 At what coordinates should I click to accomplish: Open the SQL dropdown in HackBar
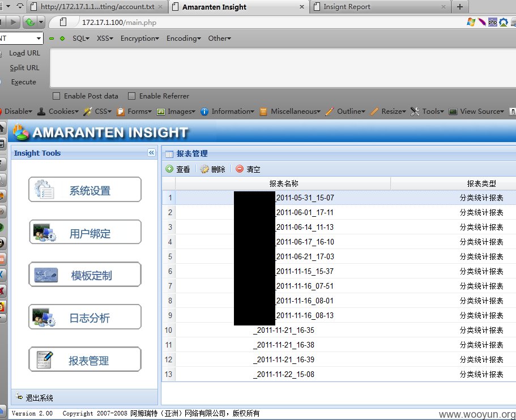click(81, 38)
